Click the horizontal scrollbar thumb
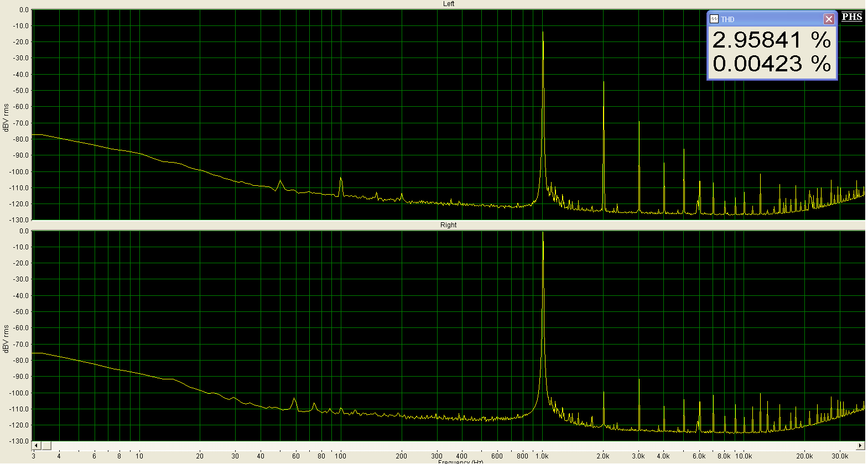 (x=46, y=445)
